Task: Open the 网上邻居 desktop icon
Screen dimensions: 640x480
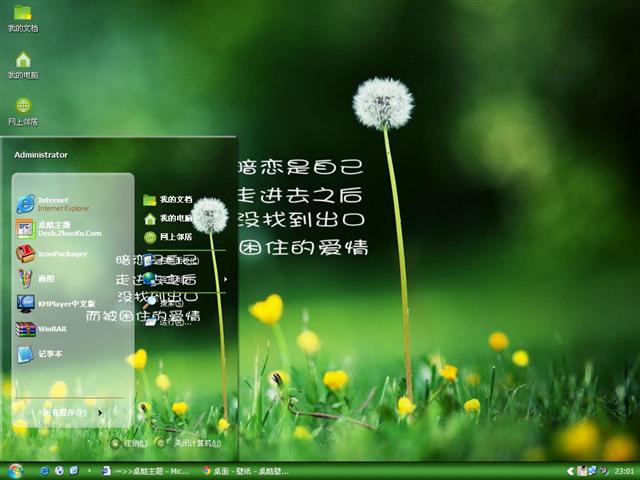Action: click(23, 111)
